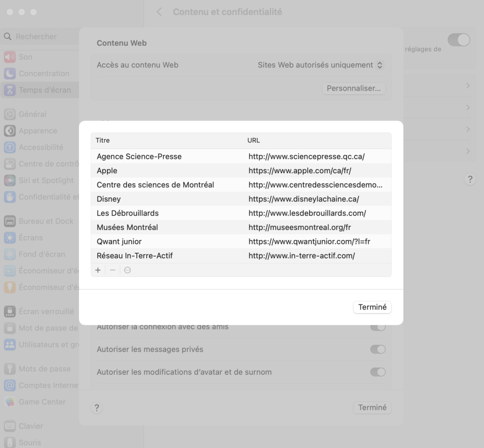Click the Game Center icon

[10, 402]
